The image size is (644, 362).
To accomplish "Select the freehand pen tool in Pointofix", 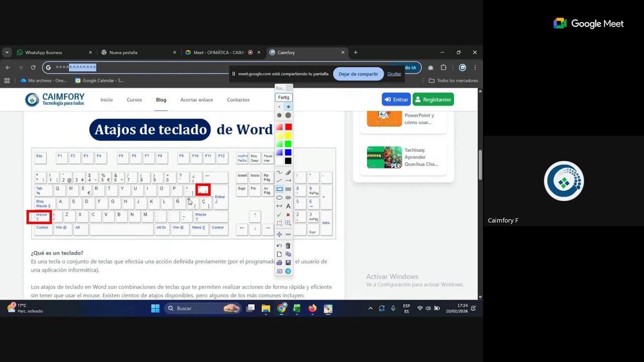I will 279,172.
